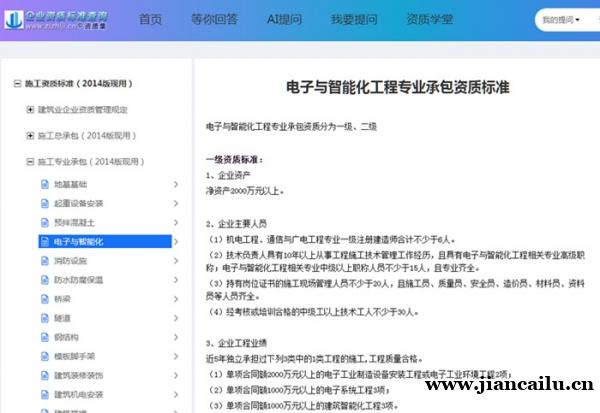Click the chevron arrow for 地基基础
Screen dimensions: 600x413
coord(176,184)
